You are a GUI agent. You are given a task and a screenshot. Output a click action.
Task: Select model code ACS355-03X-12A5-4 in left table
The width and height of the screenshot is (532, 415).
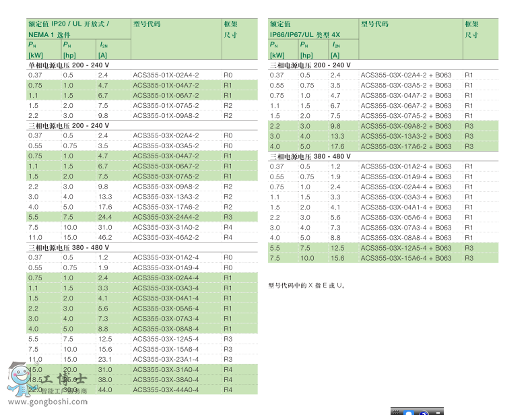coord(166,339)
